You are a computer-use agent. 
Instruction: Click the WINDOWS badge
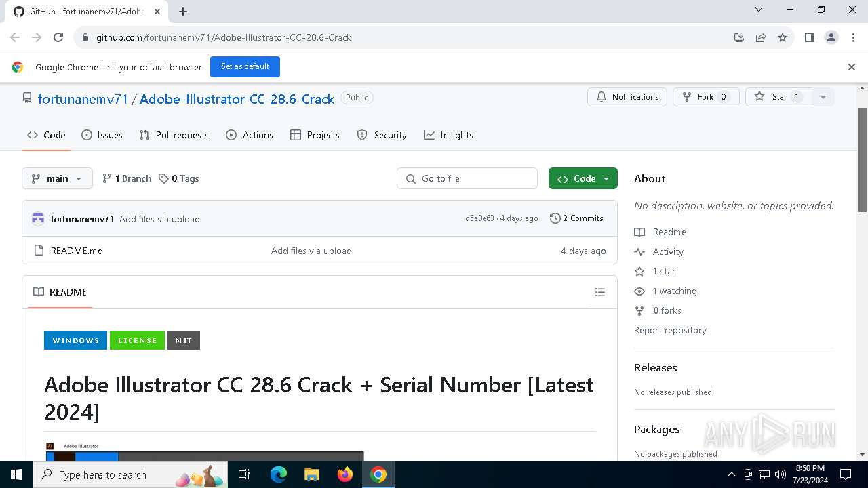coord(75,340)
